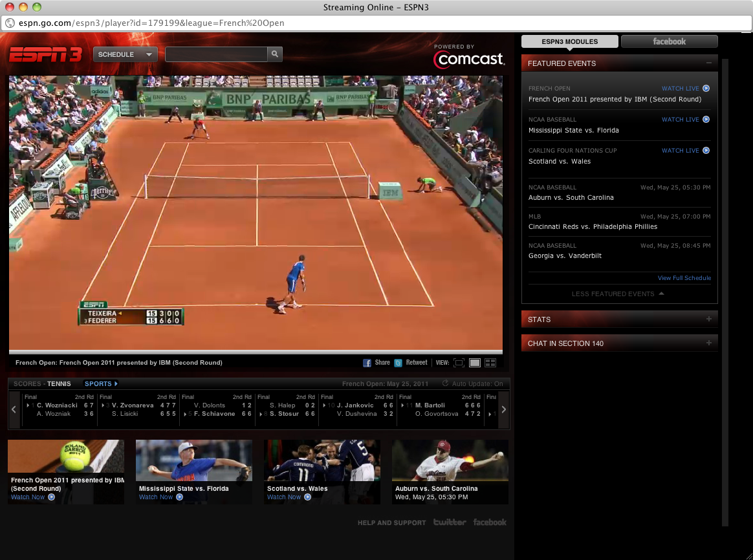
Task: Click the Share link under video
Action: pyautogui.click(x=382, y=363)
